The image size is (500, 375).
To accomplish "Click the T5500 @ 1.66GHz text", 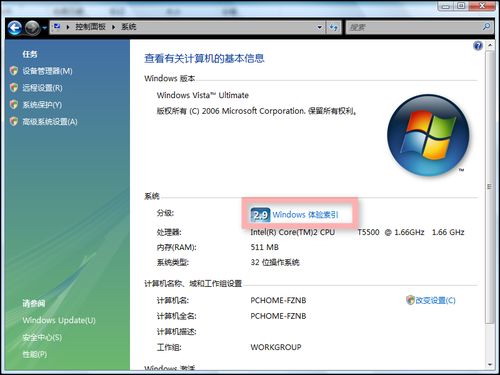I will coord(391,232).
